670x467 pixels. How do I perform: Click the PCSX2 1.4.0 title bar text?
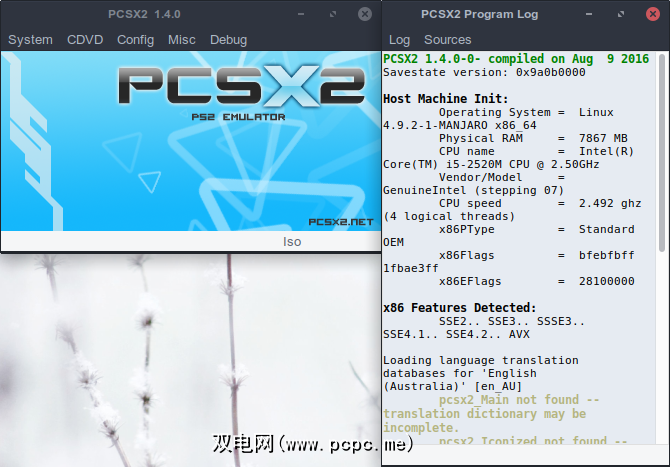(x=144, y=14)
